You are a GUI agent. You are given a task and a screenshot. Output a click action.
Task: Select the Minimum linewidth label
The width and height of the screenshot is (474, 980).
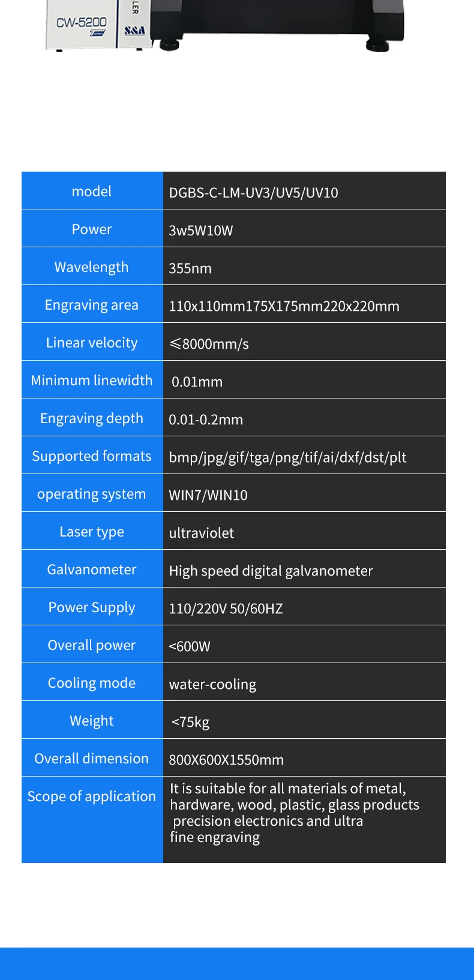(x=92, y=380)
